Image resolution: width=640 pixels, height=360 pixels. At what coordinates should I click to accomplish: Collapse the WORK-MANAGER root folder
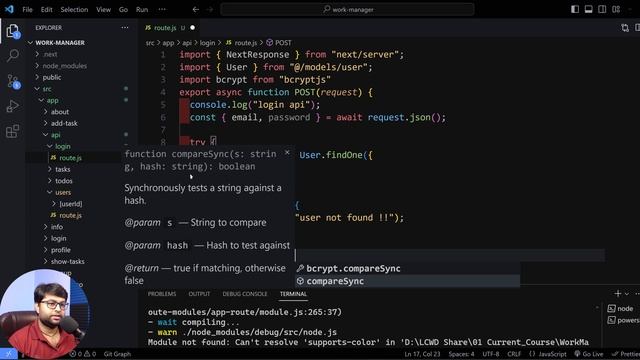[x=60, y=42]
